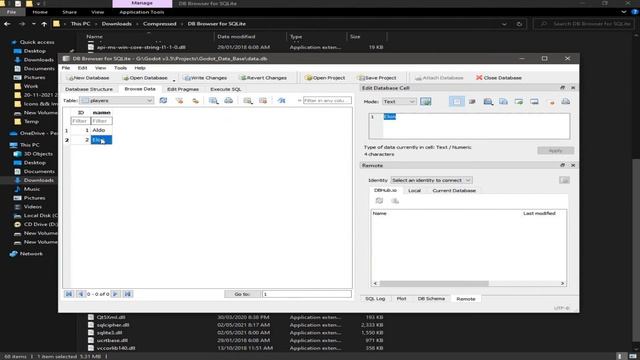Open the Edit menu in DB Browser
This screenshot has height=360, width=640.
point(82,68)
